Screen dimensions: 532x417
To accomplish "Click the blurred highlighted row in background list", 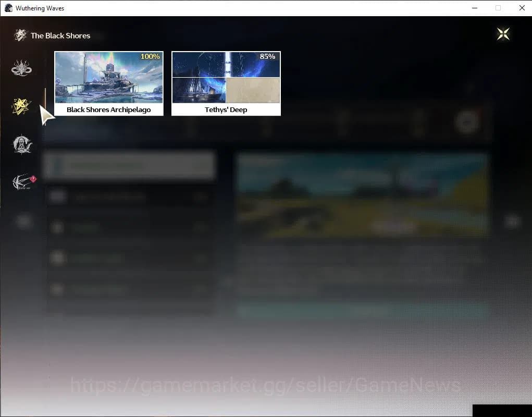I will click(129, 166).
